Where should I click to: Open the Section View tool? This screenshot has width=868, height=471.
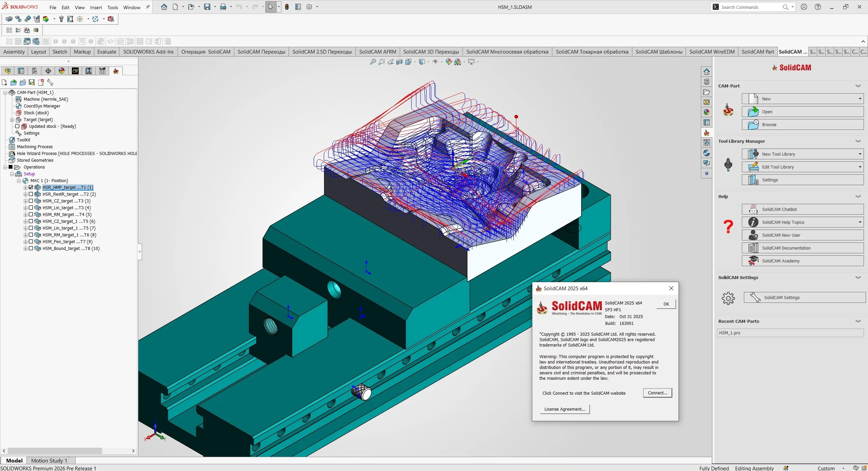399,62
